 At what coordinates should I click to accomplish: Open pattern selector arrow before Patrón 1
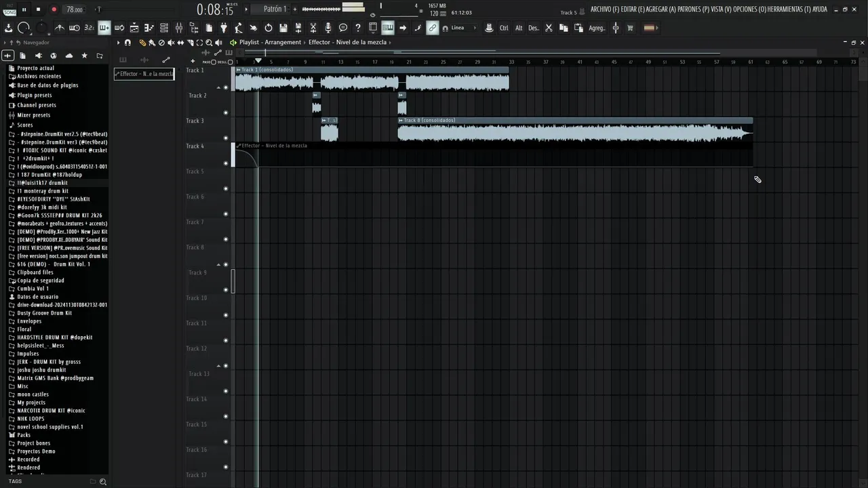point(246,9)
